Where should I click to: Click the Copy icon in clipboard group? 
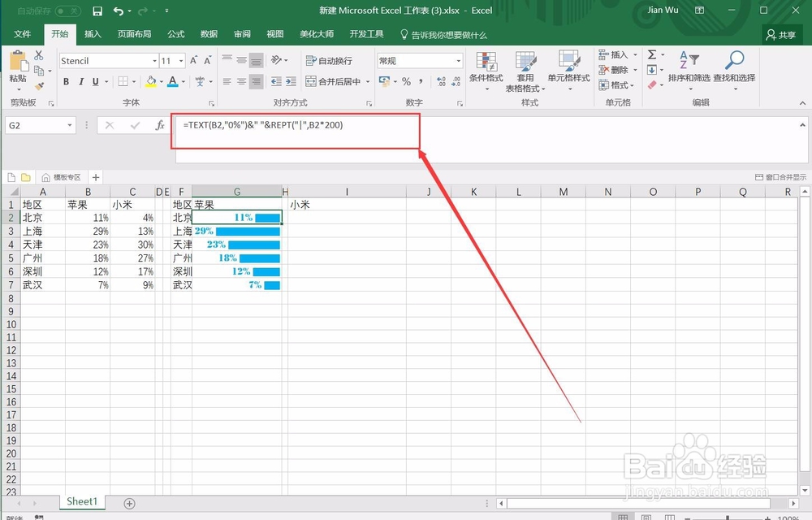pyautogui.click(x=39, y=71)
